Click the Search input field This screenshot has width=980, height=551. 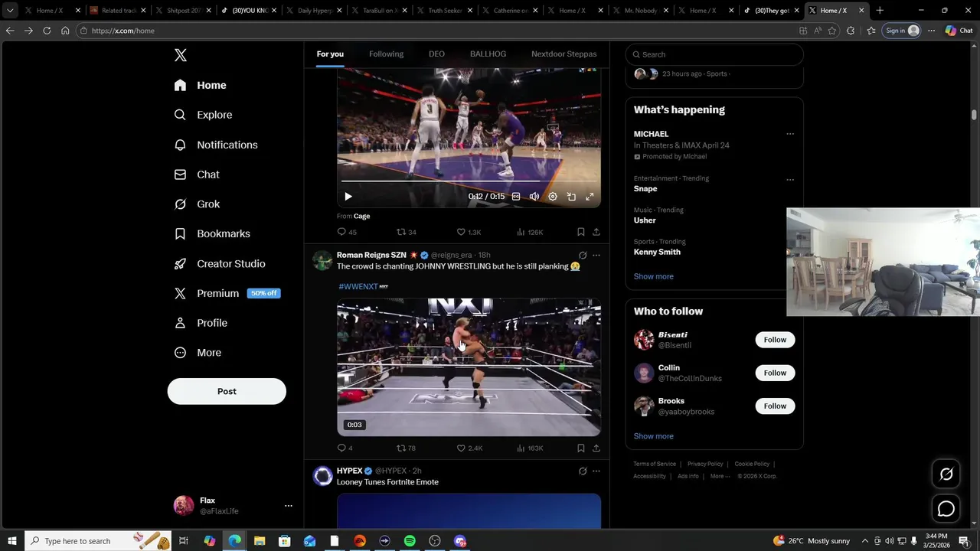[x=714, y=54]
